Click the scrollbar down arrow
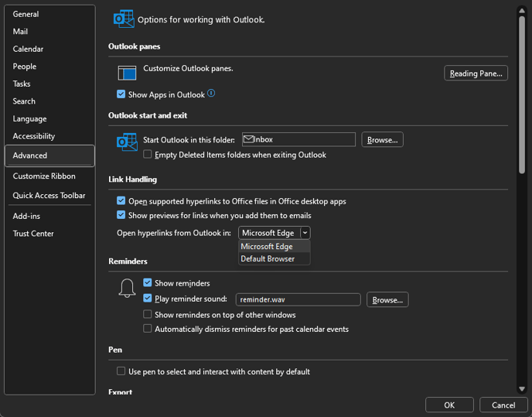Screen dimensions: 532x417 point(522,389)
